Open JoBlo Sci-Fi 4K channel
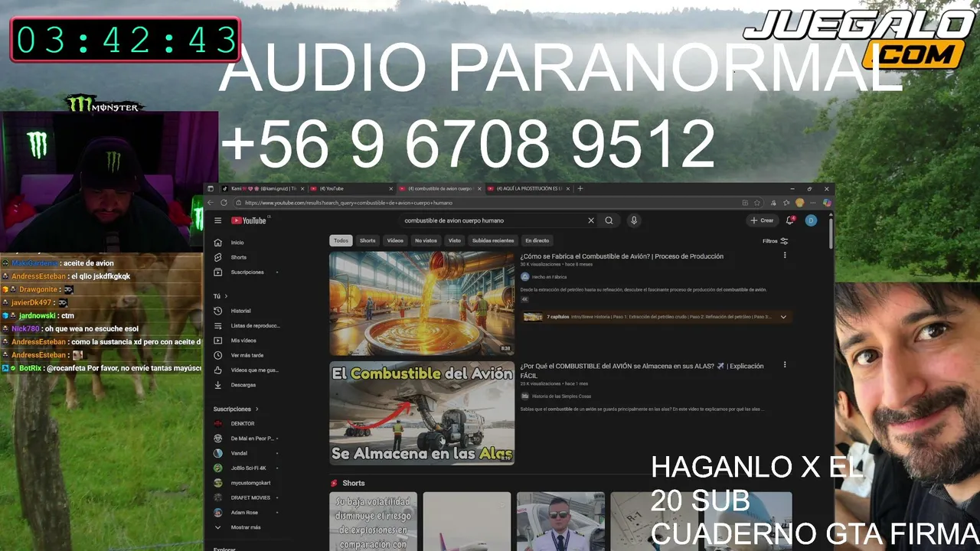 (x=248, y=468)
